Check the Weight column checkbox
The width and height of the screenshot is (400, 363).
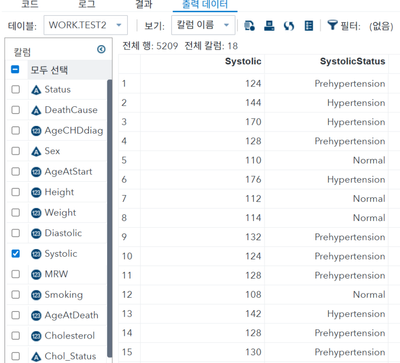coord(16,213)
